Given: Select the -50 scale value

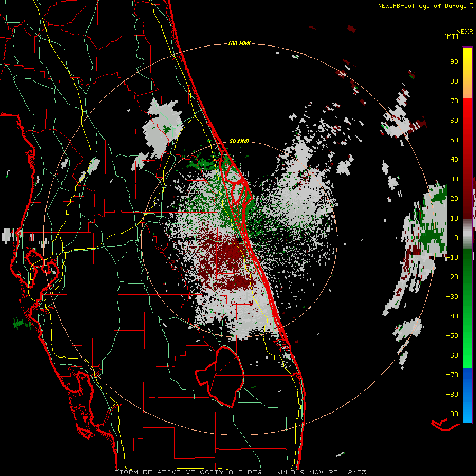Looking at the screenshot, I should pyautogui.click(x=452, y=336).
